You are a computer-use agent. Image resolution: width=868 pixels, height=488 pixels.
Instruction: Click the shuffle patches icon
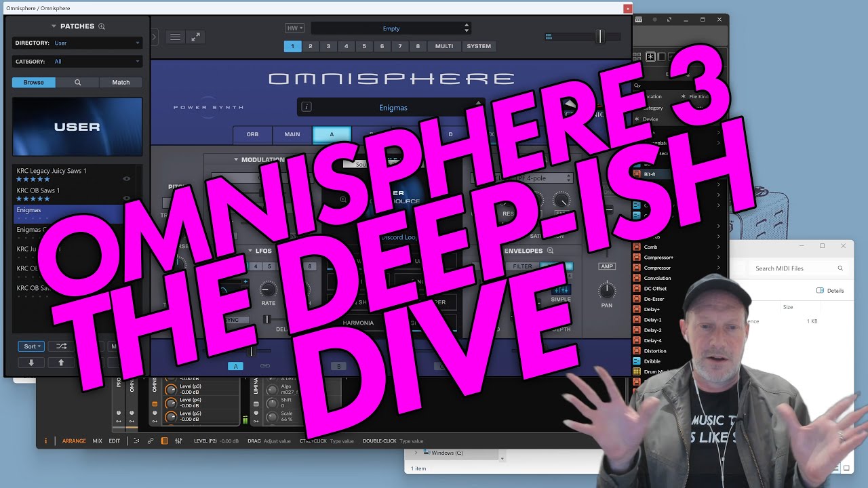click(x=62, y=346)
